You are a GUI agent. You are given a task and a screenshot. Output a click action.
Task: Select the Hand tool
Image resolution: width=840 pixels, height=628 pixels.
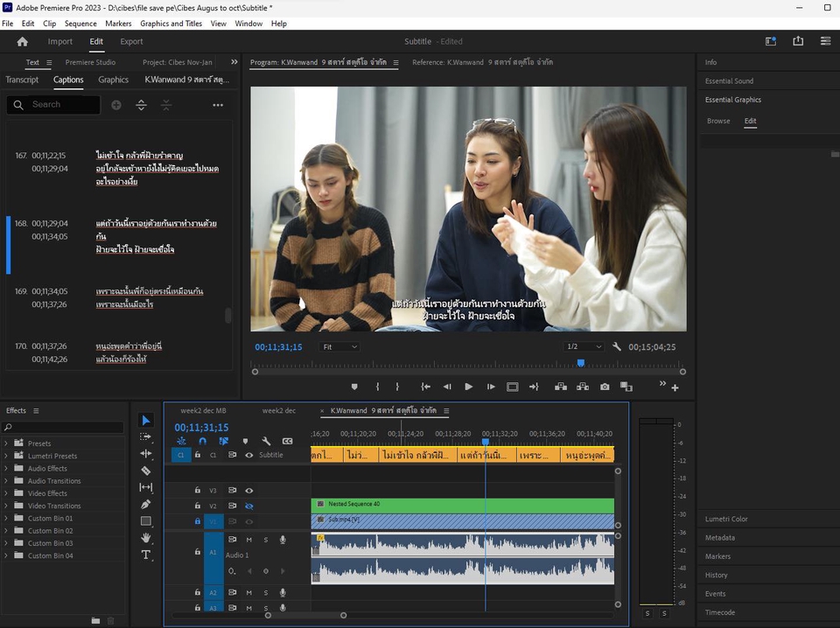146,537
